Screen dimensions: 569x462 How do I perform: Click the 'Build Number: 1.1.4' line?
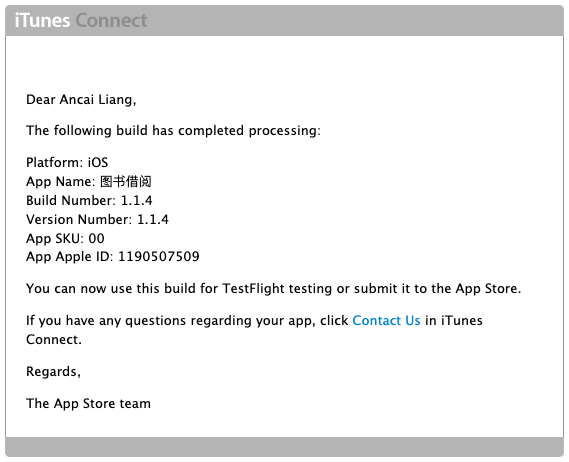89,200
